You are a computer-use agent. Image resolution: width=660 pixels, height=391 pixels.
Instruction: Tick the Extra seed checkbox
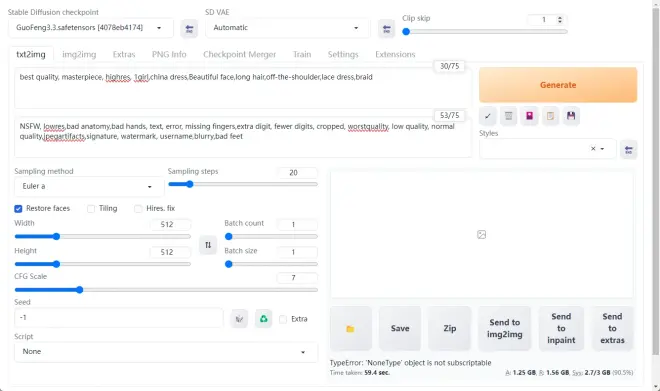point(283,319)
